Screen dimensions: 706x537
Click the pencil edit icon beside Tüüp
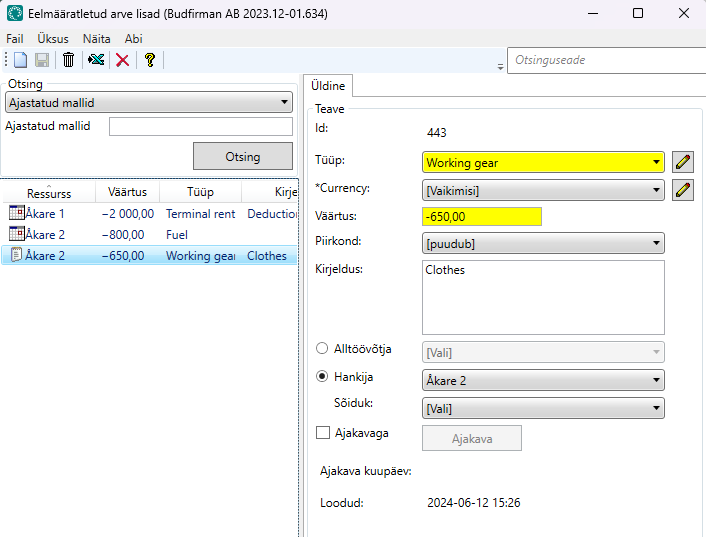point(683,162)
